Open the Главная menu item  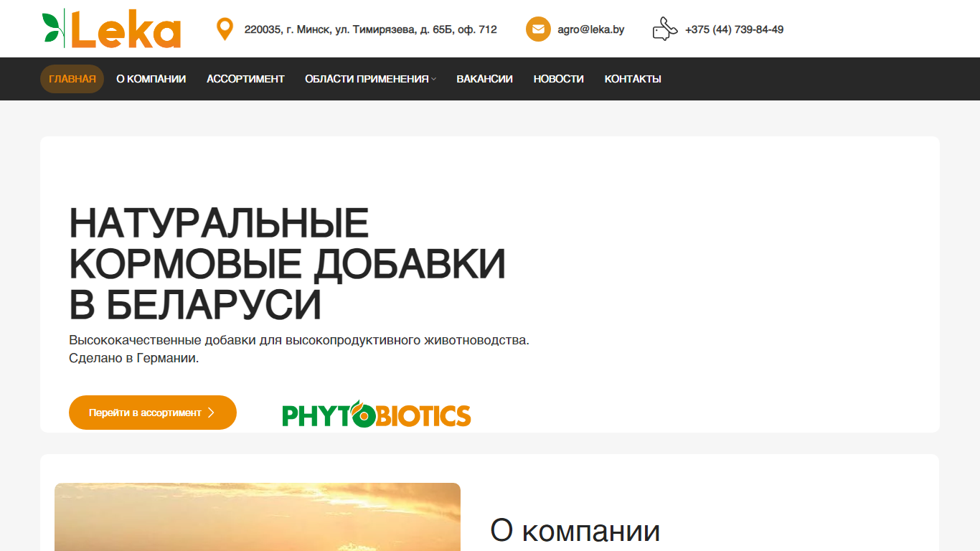point(72,79)
